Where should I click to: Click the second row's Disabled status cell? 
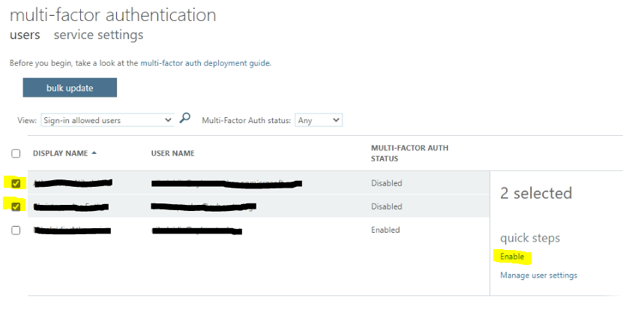tap(386, 206)
